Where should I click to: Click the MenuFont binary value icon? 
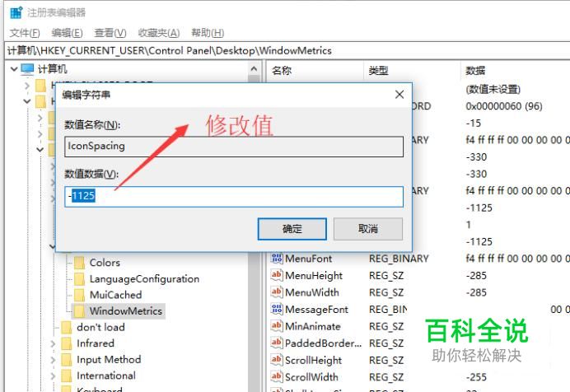(276, 259)
